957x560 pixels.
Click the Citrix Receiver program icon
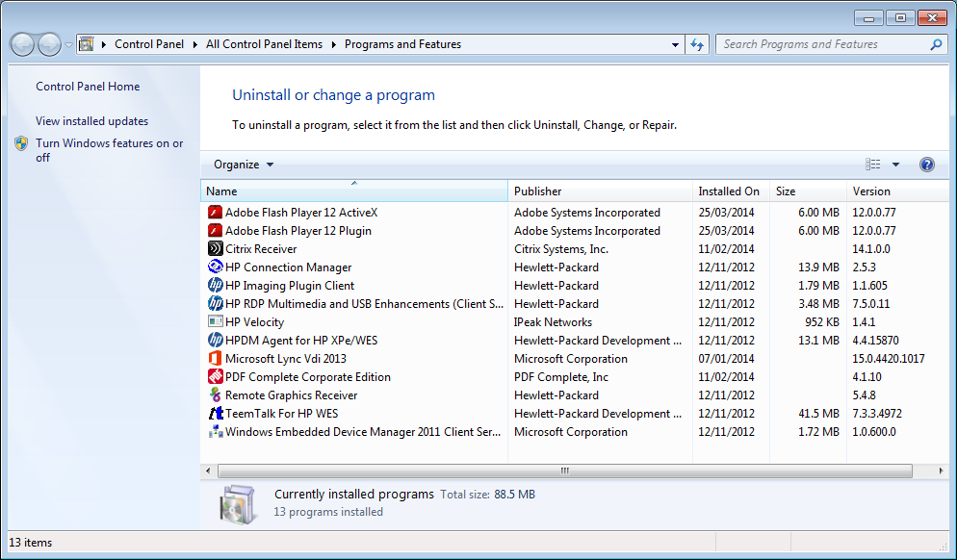tap(216, 249)
